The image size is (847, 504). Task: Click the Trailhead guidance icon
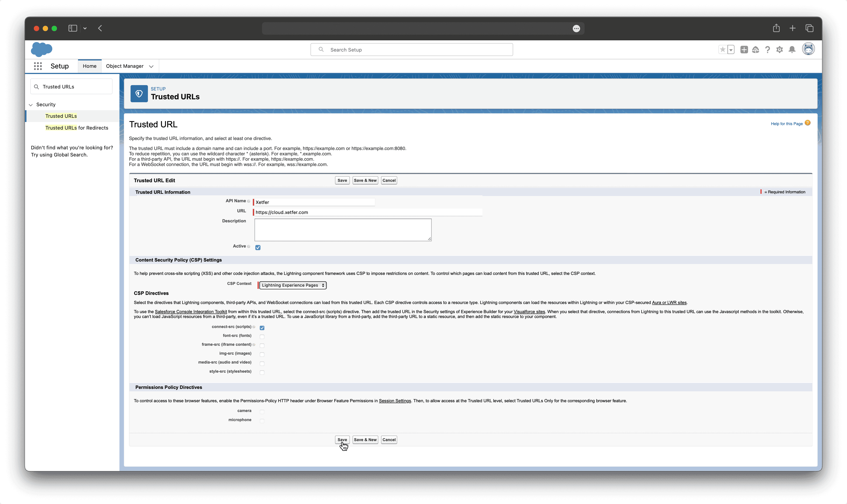click(x=756, y=50)
